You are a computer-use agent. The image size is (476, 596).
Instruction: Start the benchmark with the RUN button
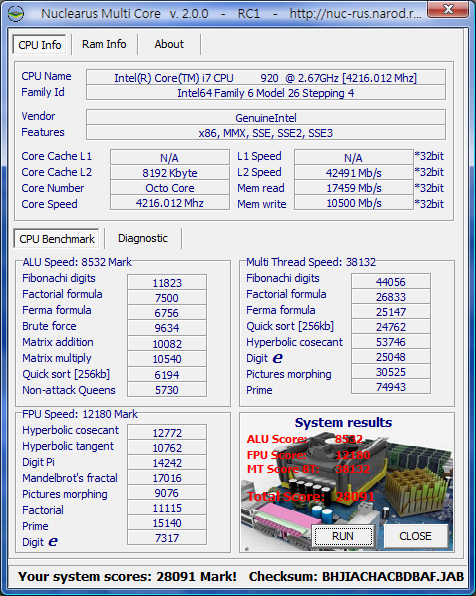[343, 536]
